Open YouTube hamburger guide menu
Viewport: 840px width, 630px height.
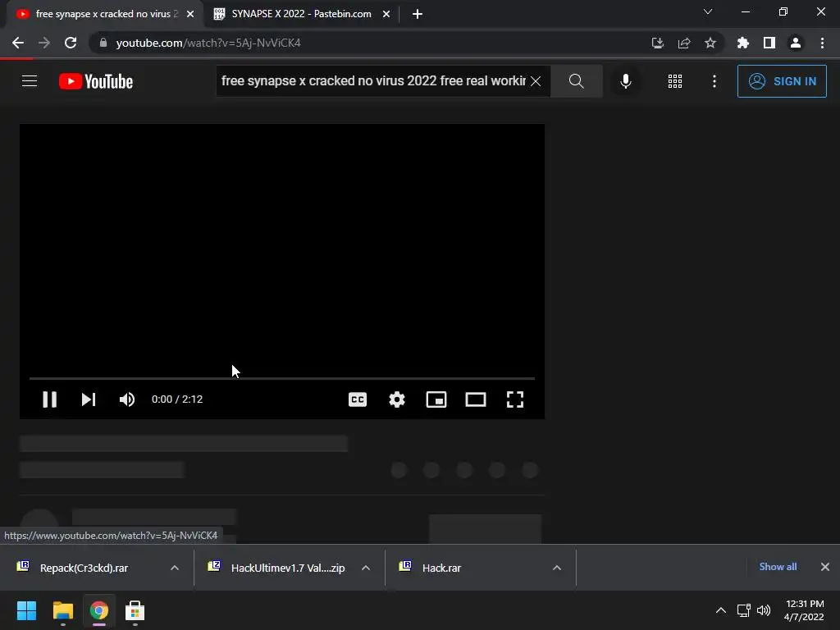[30, 81]
